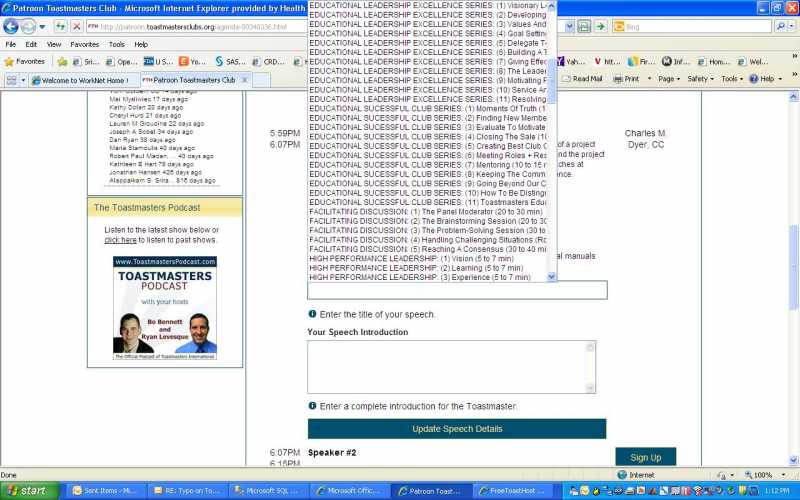This screenshot has height=500, width=800.
Task: Expand the command bar overflow chevron
Action: [x=794, y=74]
